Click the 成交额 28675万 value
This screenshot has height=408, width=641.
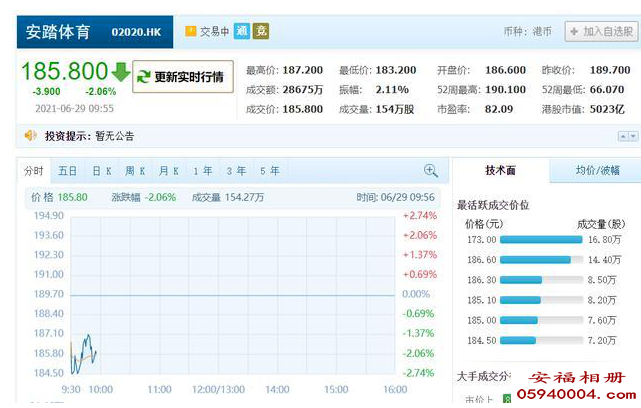303,90
